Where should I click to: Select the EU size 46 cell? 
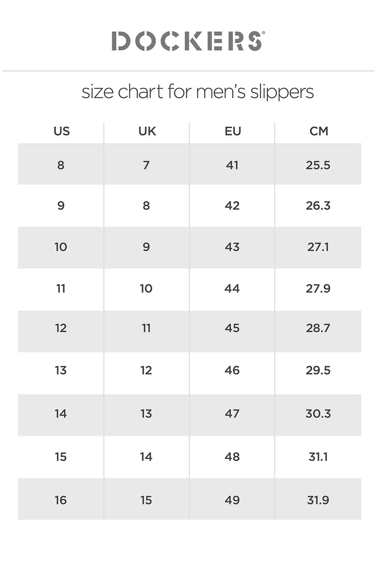point(232,370)
